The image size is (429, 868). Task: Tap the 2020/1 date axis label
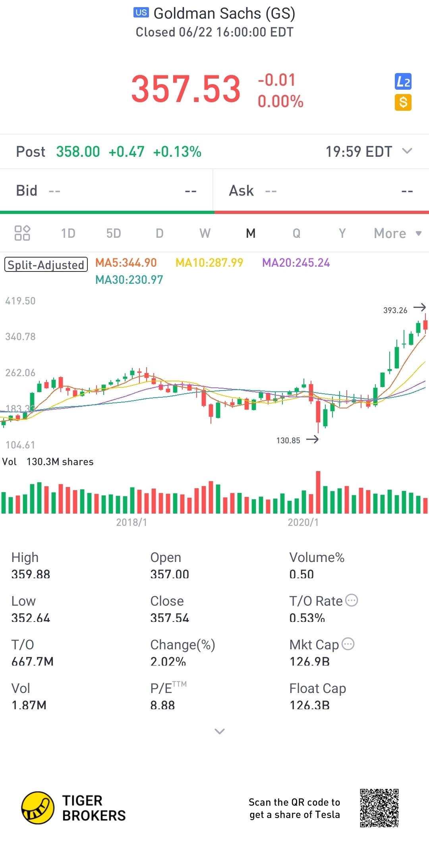pyautogui.click(x=303, y=522)
